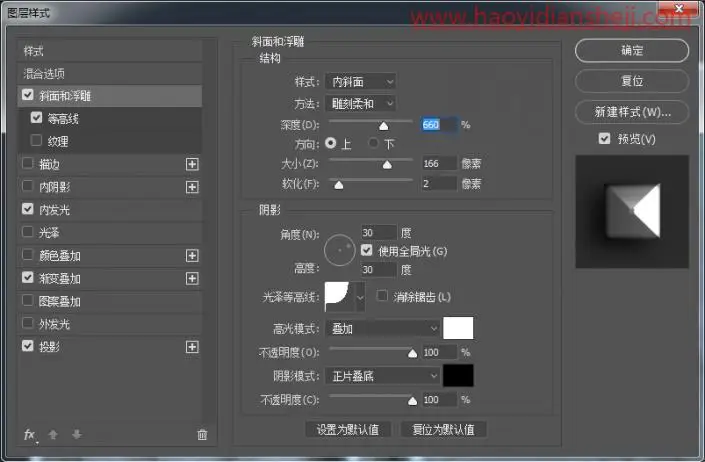
Task: Open the 样式 内斜面 dropdown
Action: (361, 82)
